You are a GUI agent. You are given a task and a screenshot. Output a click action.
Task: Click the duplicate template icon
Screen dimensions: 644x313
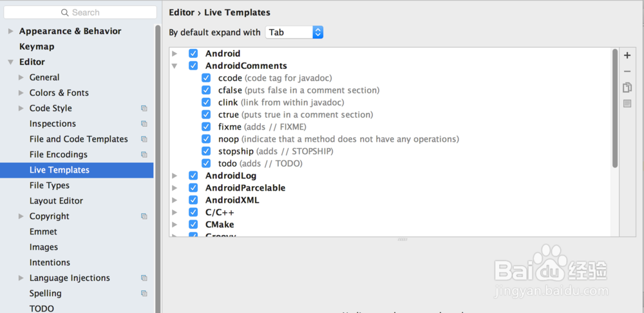pos(627,88)
